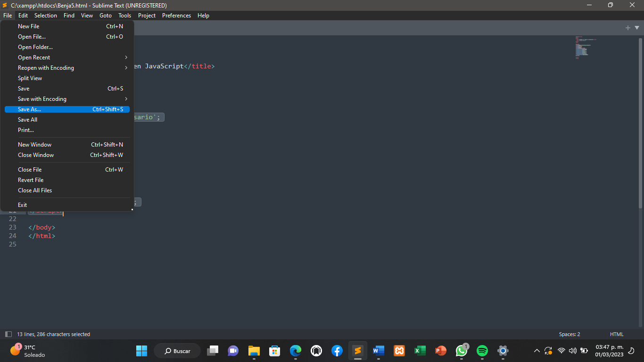644x362 pixels.
Task: Open the clock and date 03:47 p. m.
Action: pos(609,351)
